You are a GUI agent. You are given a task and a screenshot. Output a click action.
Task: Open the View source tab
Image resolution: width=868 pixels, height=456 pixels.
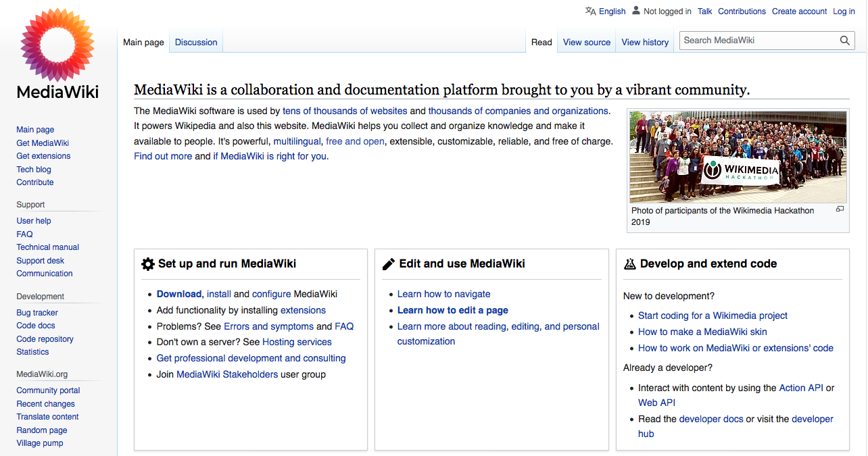[x=587, y=42]
